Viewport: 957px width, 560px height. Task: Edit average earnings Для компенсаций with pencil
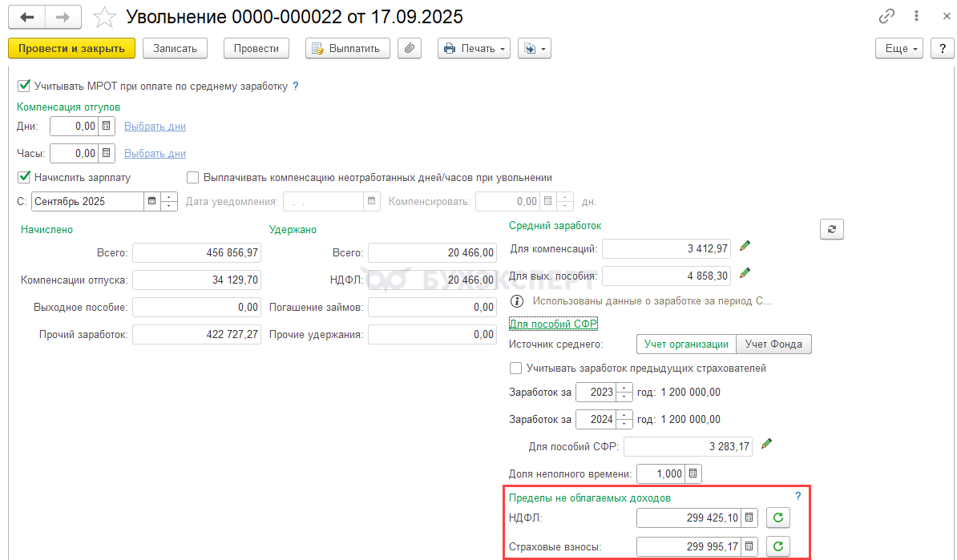[x=745, y=246]
